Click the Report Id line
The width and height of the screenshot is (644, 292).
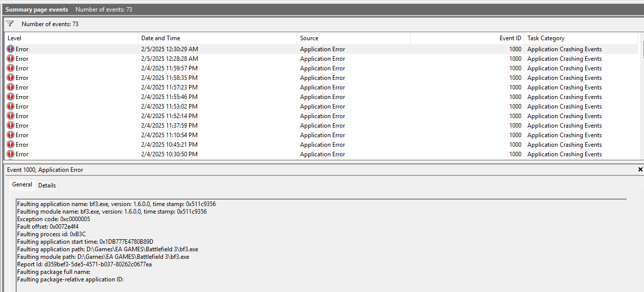[84, 264]
